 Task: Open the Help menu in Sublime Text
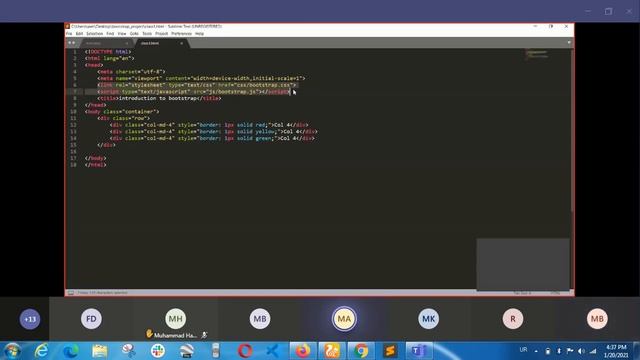coord(199,34)
